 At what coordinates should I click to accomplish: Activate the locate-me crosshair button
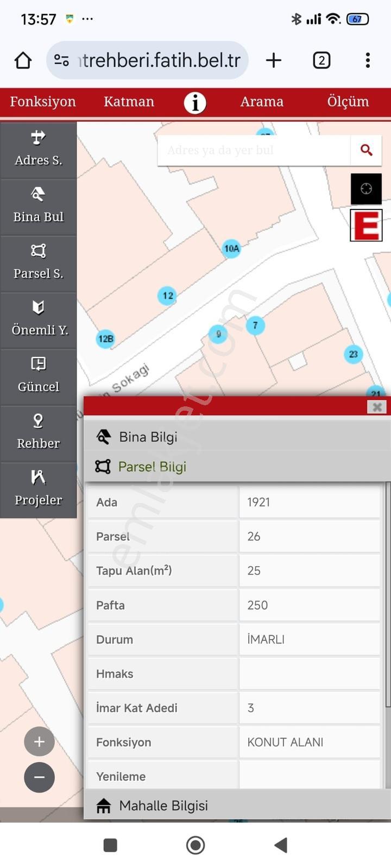point(366,189)
